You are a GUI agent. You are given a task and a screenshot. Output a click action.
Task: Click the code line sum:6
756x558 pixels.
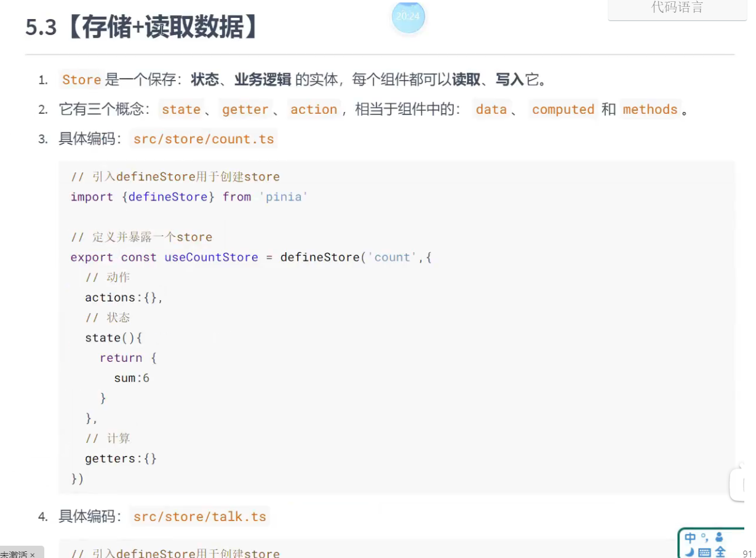point(132,378)
